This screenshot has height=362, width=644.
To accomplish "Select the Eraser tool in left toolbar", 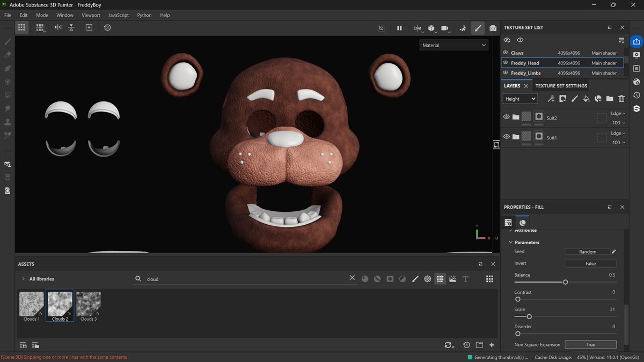I will (8, 55).
